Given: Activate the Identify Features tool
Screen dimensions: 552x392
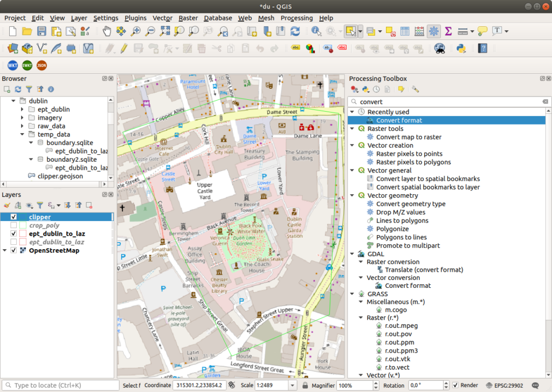Looking at the screenshot, I should (316, 31).
